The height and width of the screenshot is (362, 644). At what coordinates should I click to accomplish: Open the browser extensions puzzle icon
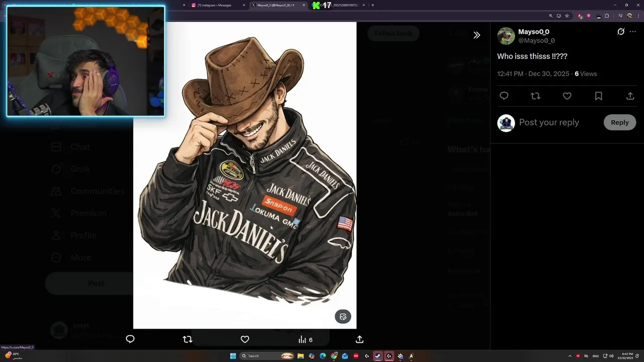point(607,16)
